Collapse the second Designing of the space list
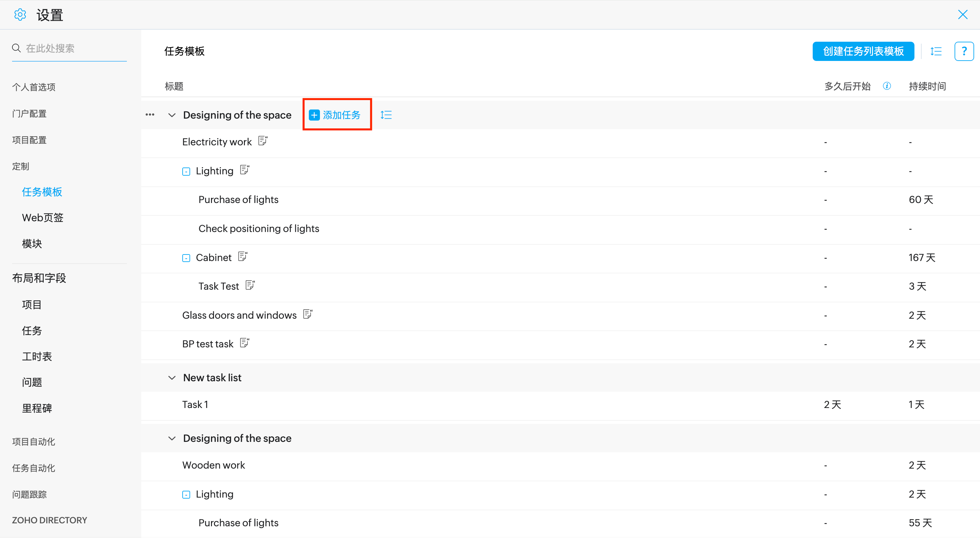980x538 pixels. click(172, 438)
